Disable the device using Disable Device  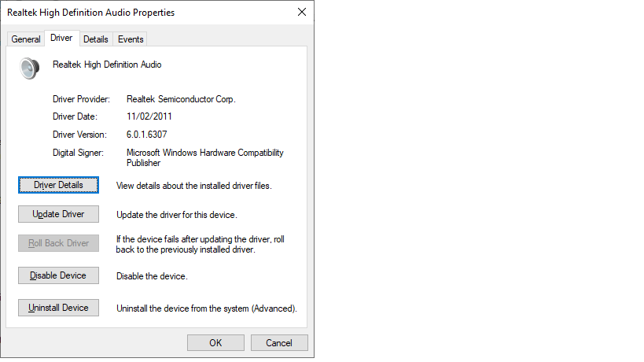point(58,275)
